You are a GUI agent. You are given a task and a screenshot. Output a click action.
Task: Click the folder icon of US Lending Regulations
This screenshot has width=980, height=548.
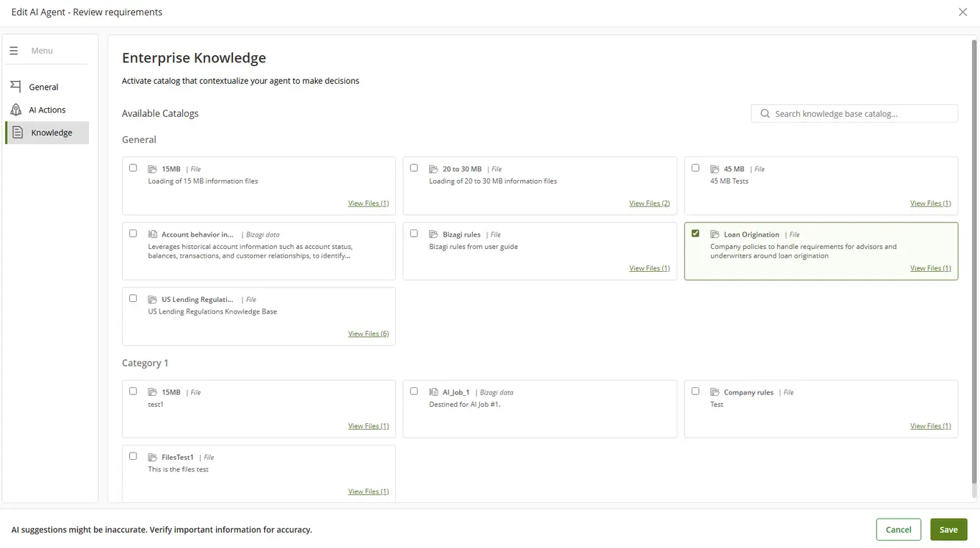[152, 300]
